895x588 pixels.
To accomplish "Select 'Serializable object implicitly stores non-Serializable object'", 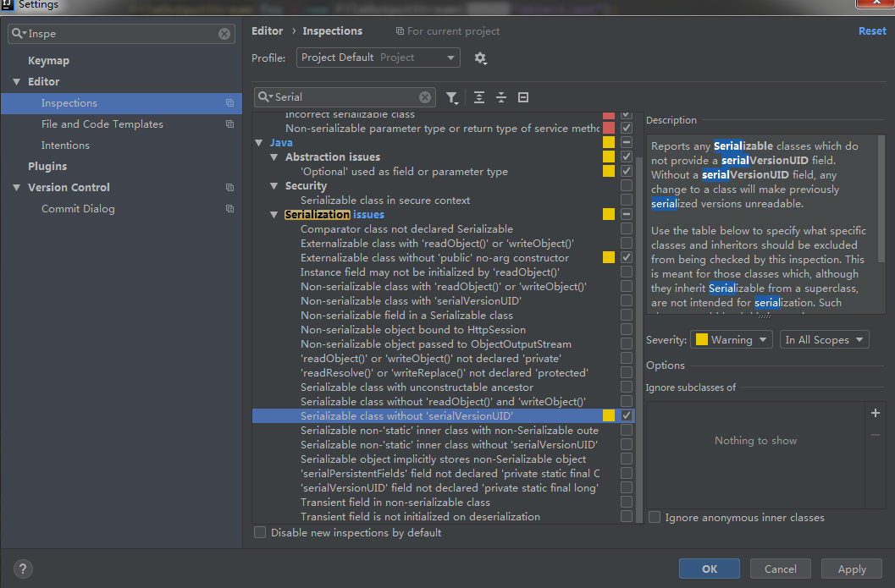I will [443, 459].
